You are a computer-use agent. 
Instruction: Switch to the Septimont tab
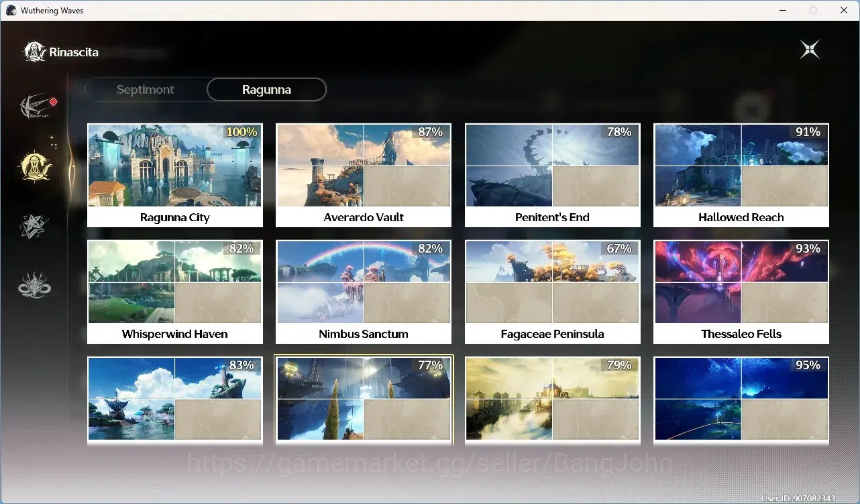coord(146,90)
